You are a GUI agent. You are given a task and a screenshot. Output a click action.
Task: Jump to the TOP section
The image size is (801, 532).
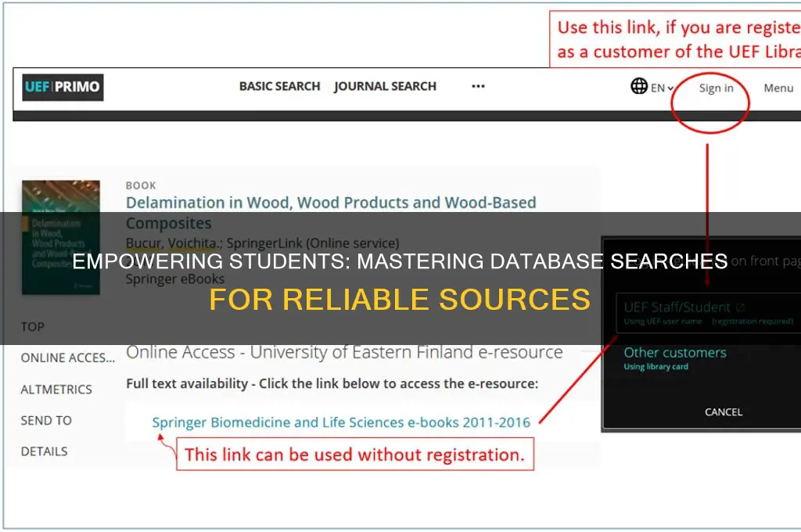pyautogui.click(x=33, y=326)
